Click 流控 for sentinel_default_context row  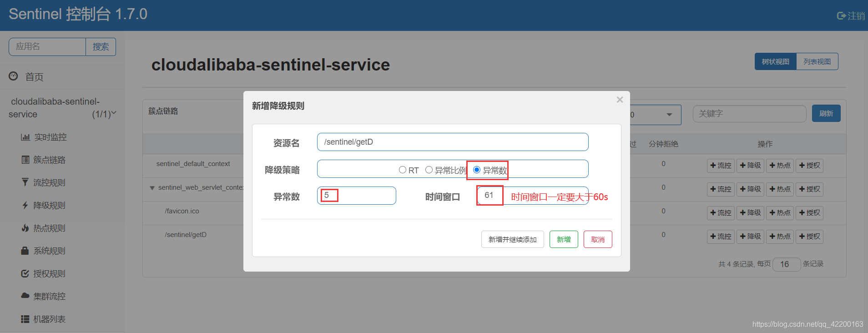point(721,166)
